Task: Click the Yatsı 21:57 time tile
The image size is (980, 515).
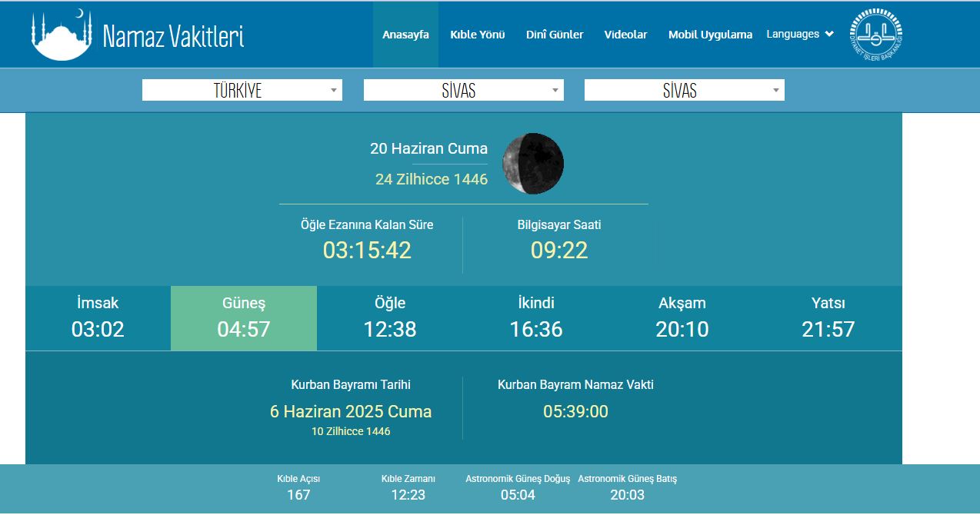Action: pos(828,318)
